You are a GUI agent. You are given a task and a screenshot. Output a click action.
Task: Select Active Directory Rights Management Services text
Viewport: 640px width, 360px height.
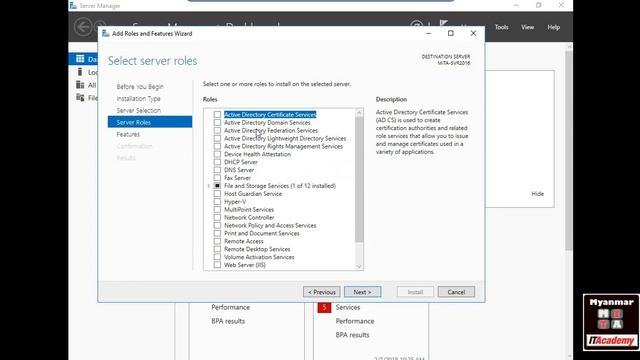tap(283, 146)
